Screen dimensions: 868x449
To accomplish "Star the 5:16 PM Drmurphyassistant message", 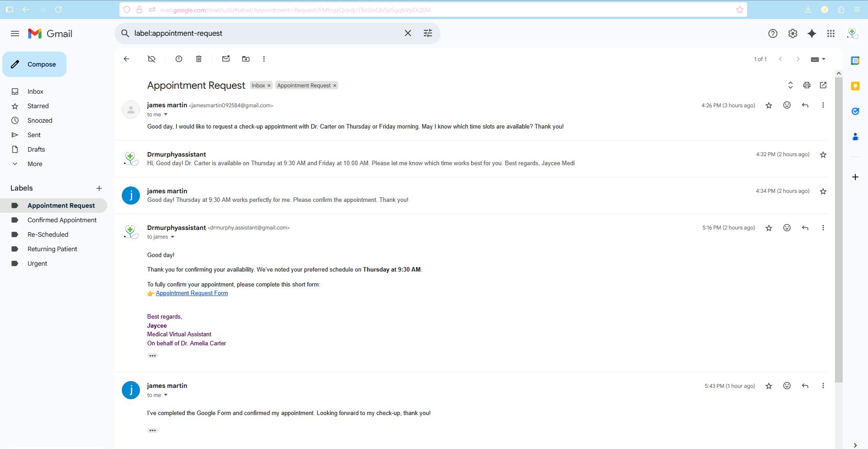I will 769,228.
